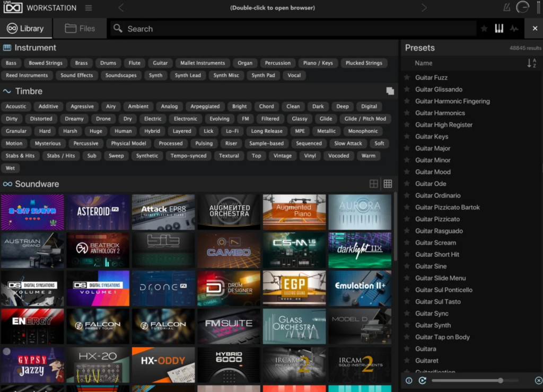Toggle the waveform filter icon
Viewport: 543px width, 392px height.
pos(514,29)
